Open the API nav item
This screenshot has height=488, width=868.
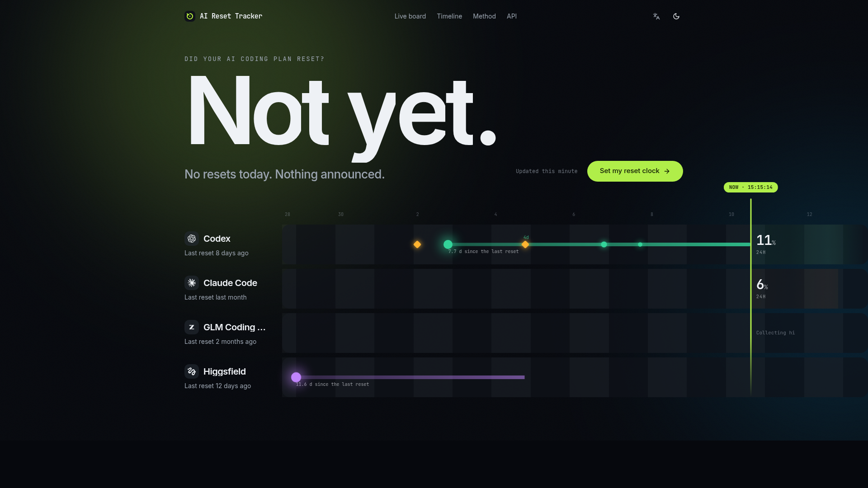(512, 16)
